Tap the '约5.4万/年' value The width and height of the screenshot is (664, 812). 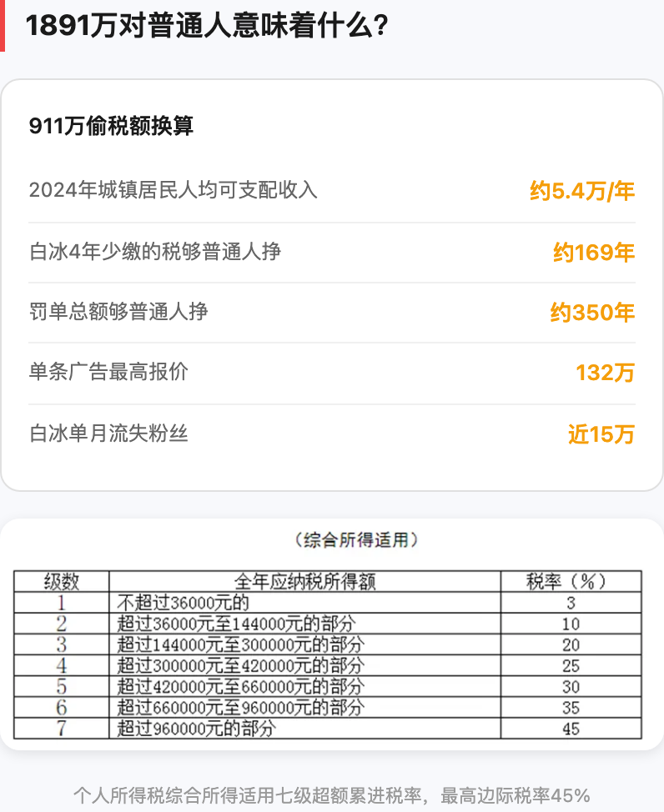(582, 192)
